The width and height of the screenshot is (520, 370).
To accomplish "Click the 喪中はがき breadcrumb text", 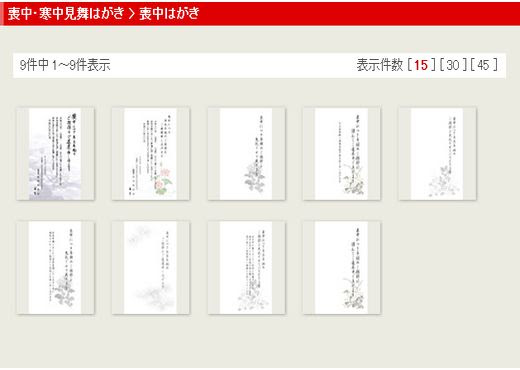I will point(169,13).
